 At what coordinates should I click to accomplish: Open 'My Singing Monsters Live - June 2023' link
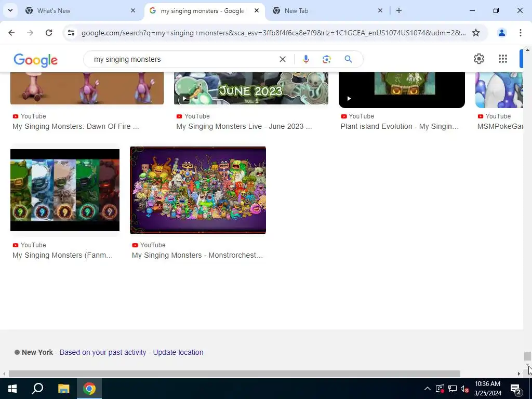(244, 127)
